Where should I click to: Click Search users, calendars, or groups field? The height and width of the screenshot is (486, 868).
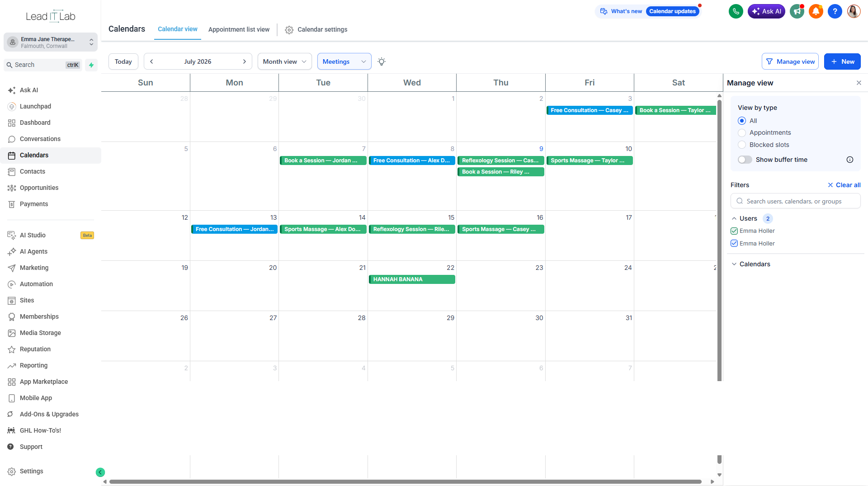click(795, 201)
